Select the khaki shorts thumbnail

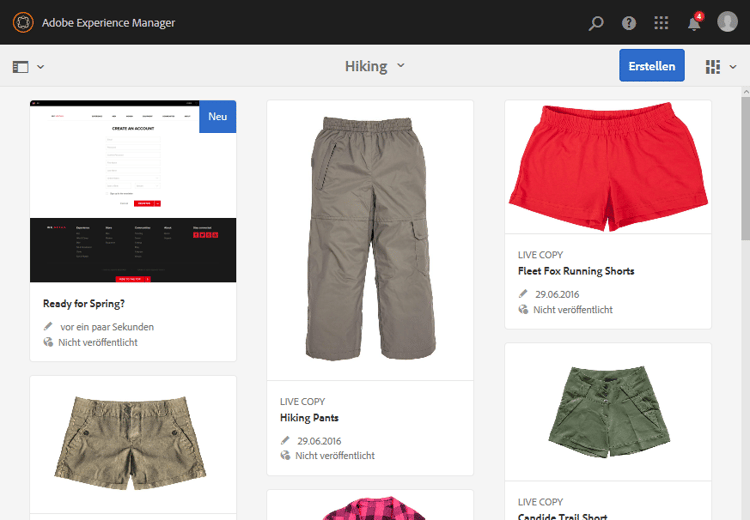[133, 444]
